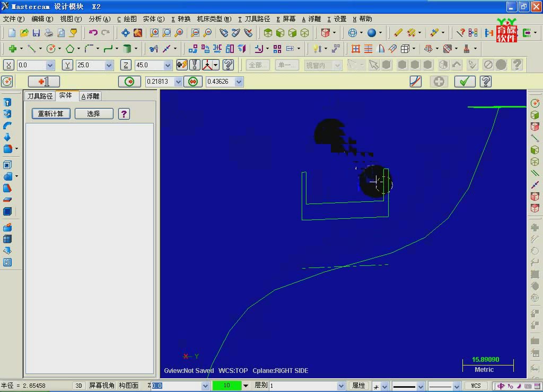Viewport: 543px width, 392px height.
Task: Click the green color swatch showing 10
Action: [227, 386]
